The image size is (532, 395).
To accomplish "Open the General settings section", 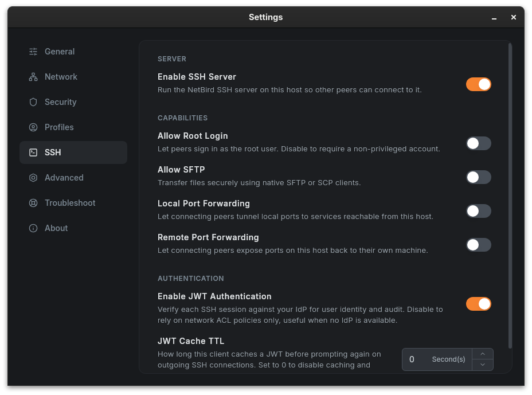I will 73,52.
